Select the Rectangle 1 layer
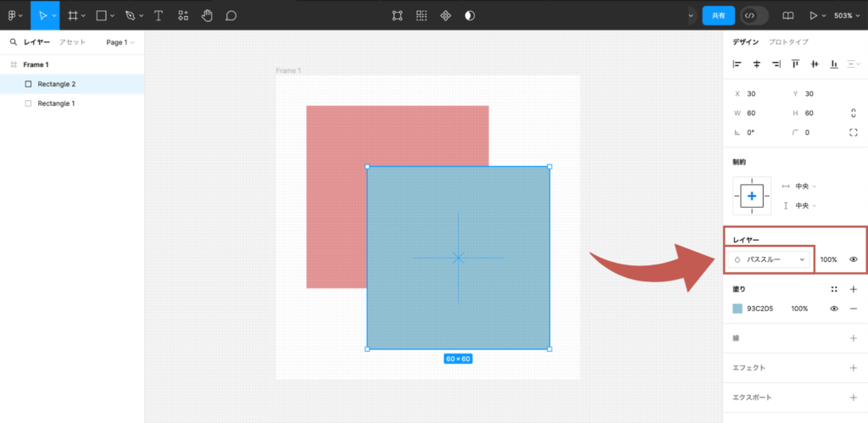 coord(56,103)
